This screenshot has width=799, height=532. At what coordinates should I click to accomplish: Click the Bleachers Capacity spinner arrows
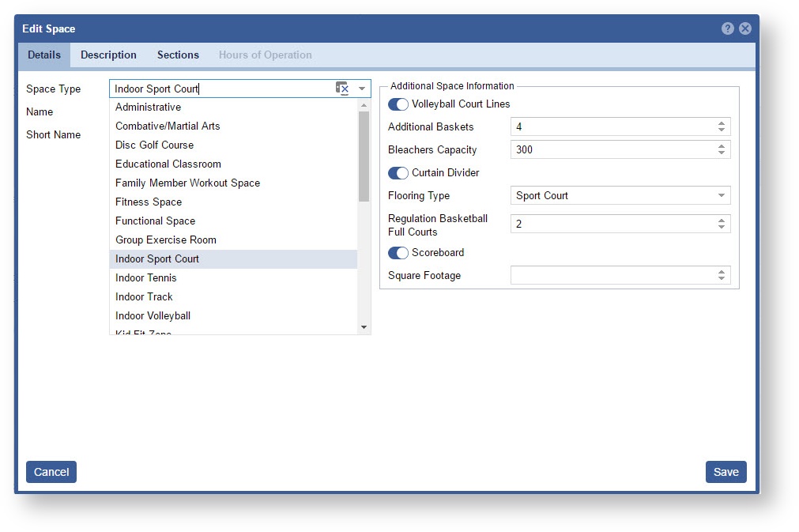[721, 149]
